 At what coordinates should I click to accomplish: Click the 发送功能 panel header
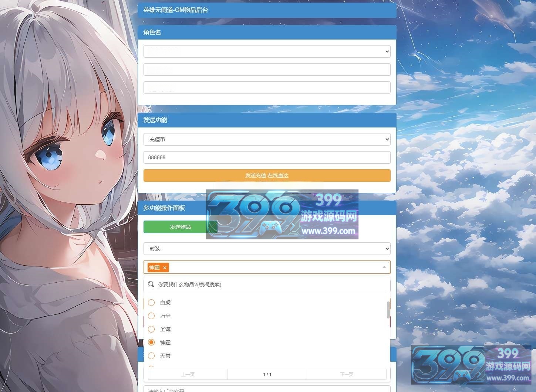267,120
